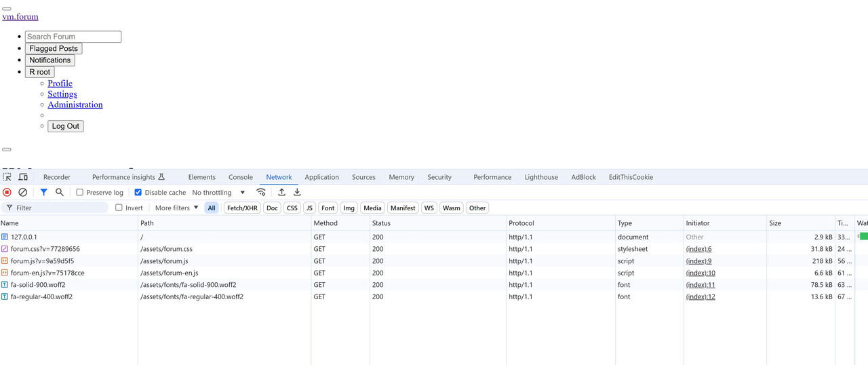Open the Elements tab
868x365 pixels.
tap(202, 177)
